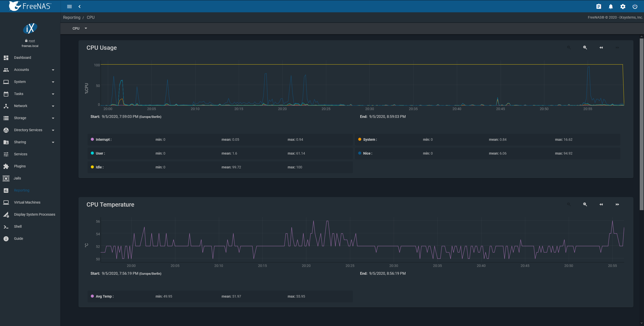
Task: Zoom out on the CPU Usage chart
Action: (585, 48)
